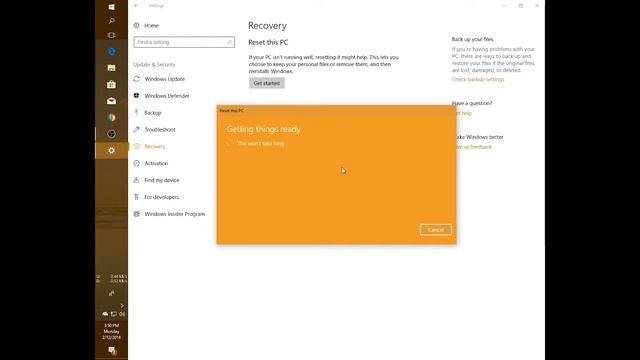Open Task View on taskbar
This screenshot has width=640, height=360.
(x=111, y=35)
